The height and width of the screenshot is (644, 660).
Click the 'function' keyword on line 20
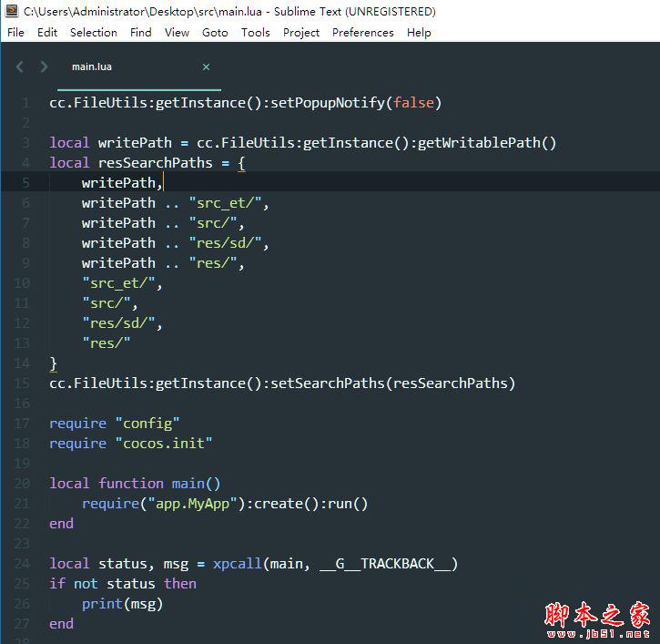click(131, 483)
